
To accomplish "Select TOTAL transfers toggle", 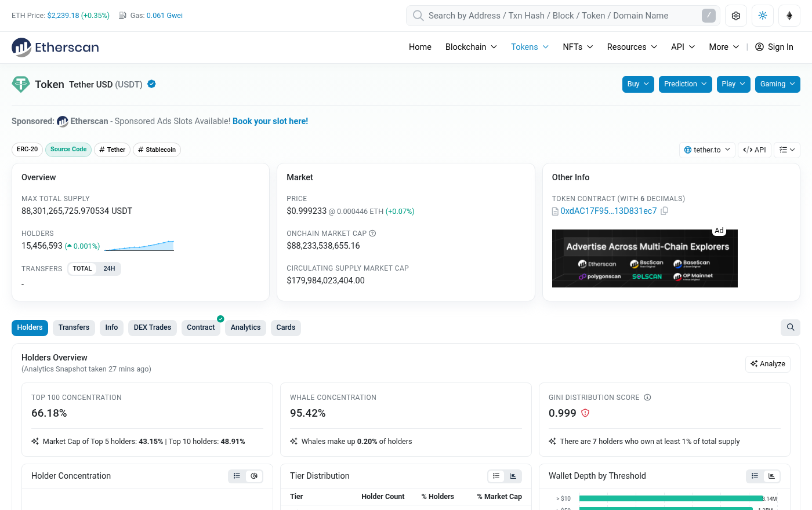I will [x=82, y=269].
